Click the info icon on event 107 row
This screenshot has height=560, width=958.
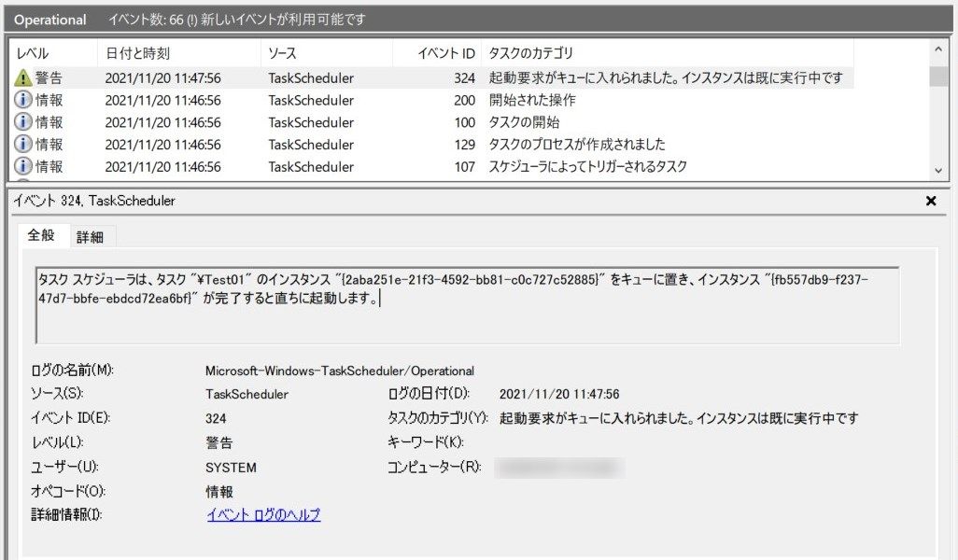coord(23,167)
